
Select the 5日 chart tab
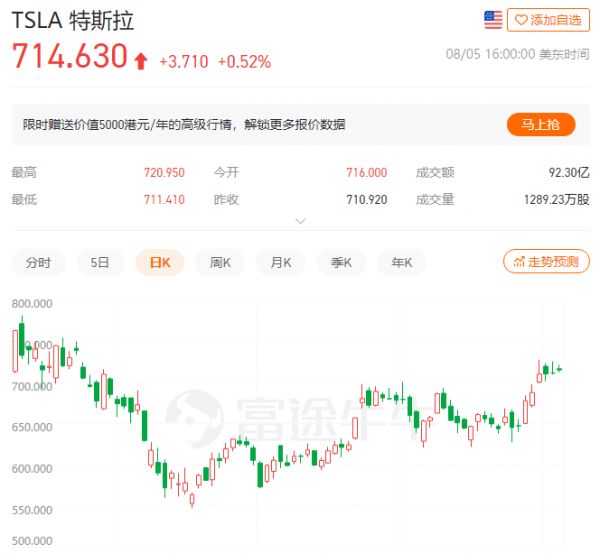[100, 262]
